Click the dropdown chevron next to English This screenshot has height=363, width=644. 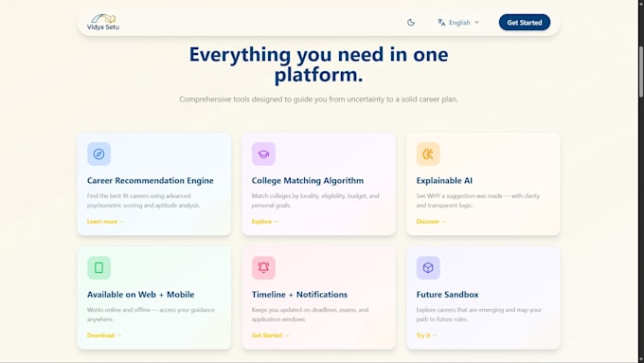click(476, 23)
